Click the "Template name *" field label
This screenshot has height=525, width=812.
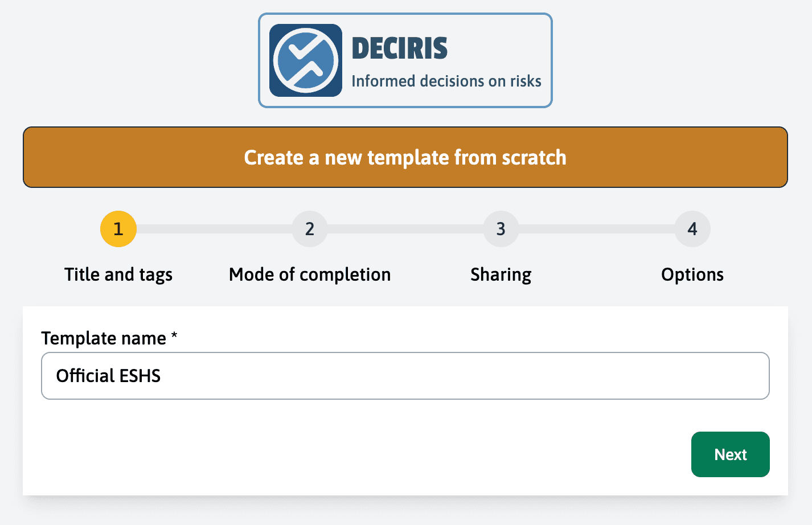109,338
